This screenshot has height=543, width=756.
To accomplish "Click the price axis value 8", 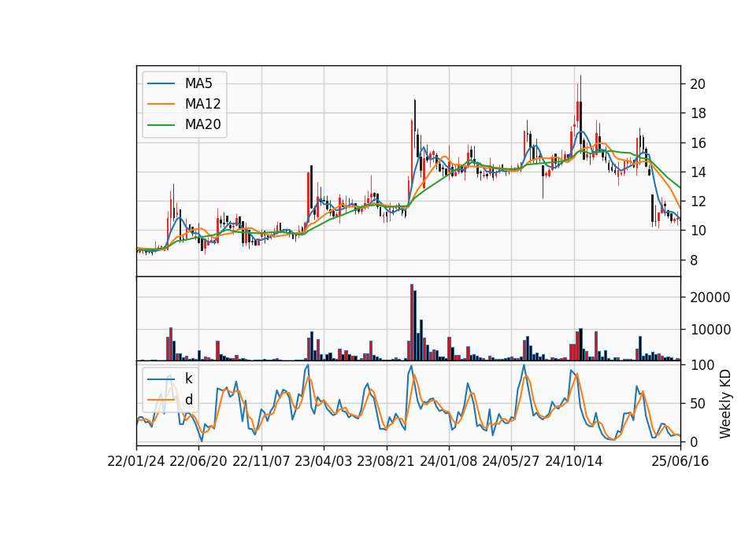I will pyautogui.click(x=694, y=260).
